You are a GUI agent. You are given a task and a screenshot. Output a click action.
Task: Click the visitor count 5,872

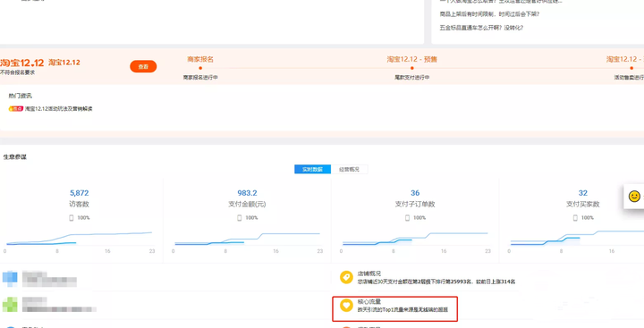coord(80,193)
